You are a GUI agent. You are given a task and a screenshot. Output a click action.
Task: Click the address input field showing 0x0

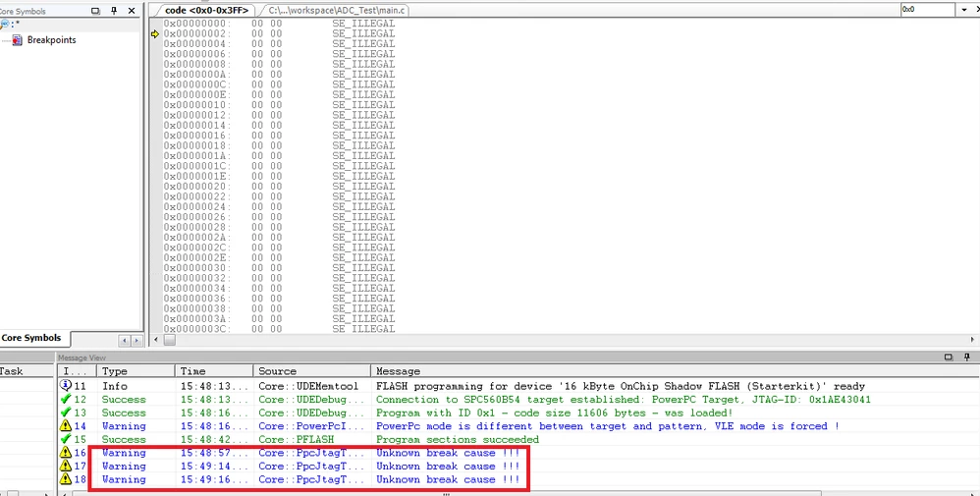point(927,10)
